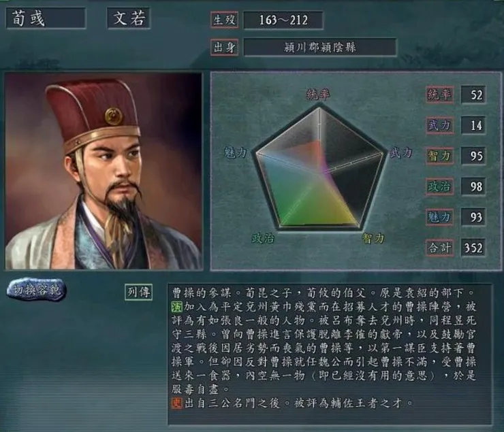Click the pentagon ability radar chart

(x=321, y=167)
